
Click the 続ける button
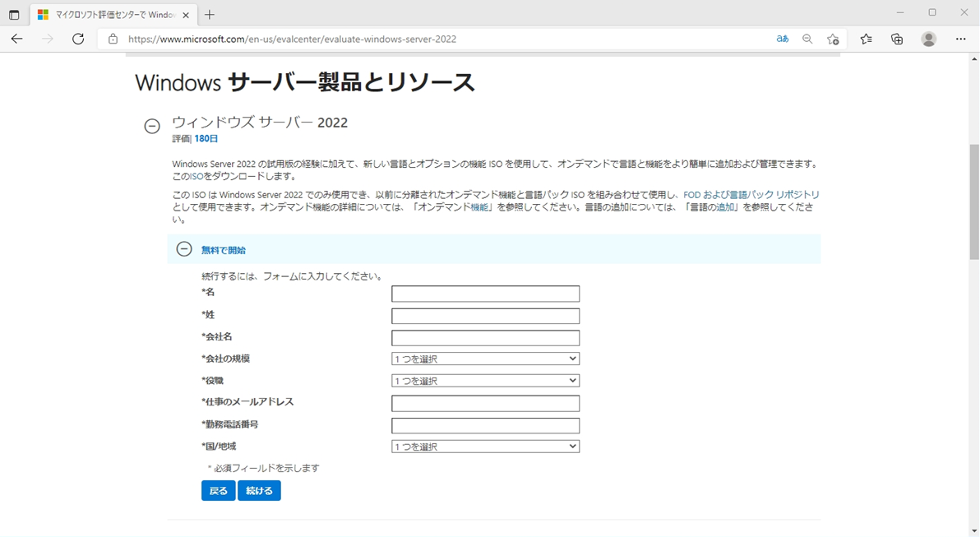click(x=259, y=491)
